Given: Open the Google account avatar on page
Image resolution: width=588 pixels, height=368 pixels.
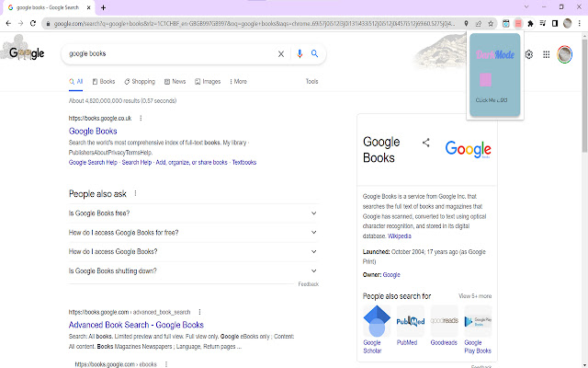Looking at the screenshot, I should 564,54.
